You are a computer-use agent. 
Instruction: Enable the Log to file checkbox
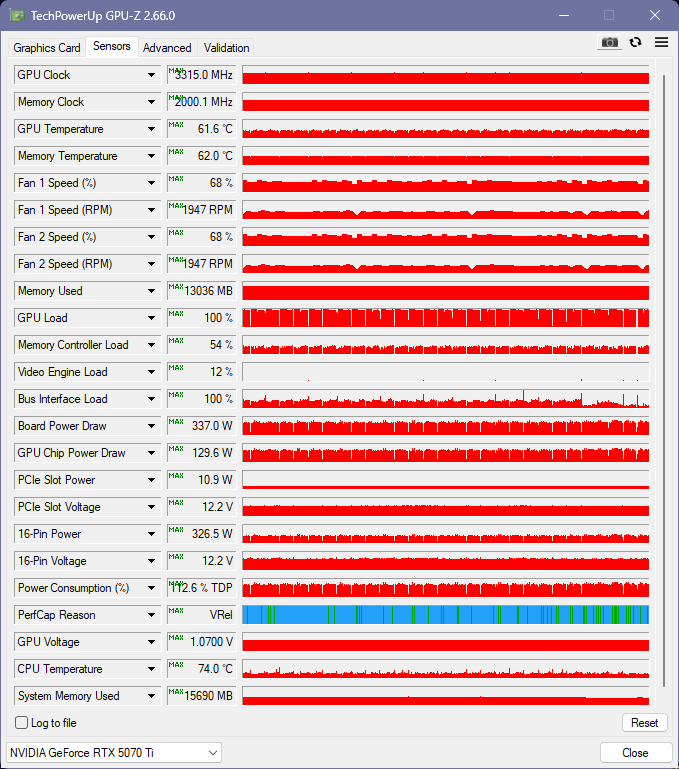point(22,723)
